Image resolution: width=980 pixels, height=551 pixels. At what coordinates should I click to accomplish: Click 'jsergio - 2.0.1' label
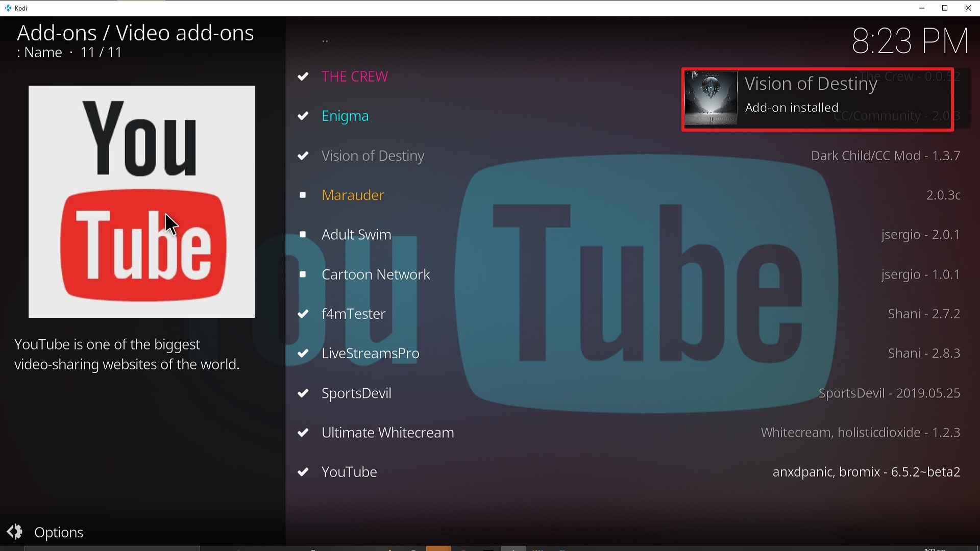tap(921, 235)
